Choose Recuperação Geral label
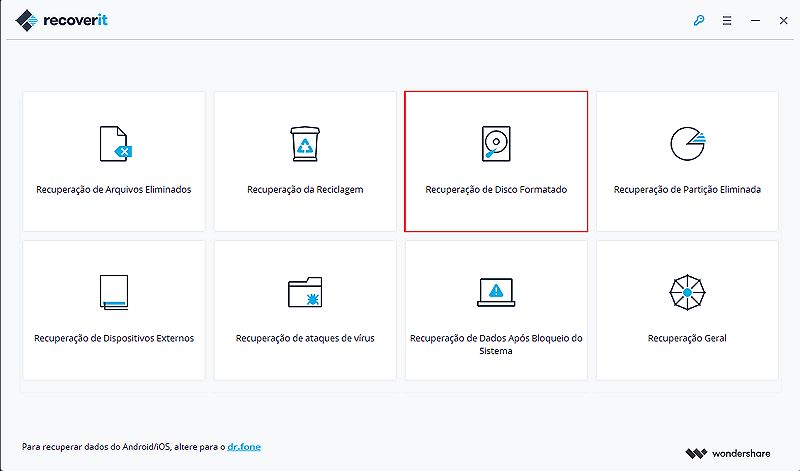Viewport: 800px width, 471px height. [687, 338]
